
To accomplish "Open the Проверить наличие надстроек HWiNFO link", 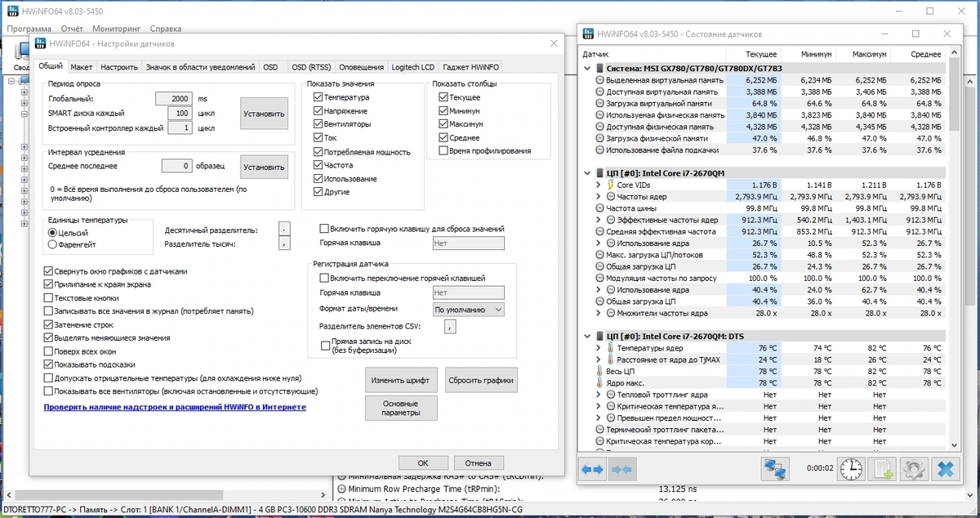I will point(175,406).
